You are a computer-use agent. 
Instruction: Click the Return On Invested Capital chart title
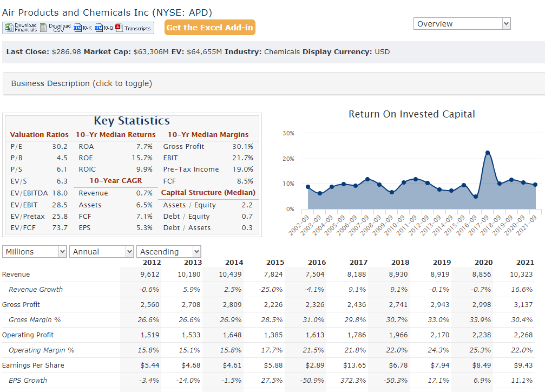[411, 114]
